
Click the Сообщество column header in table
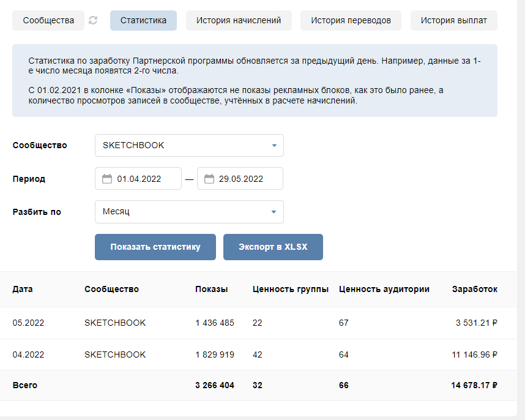pos(111,289)
